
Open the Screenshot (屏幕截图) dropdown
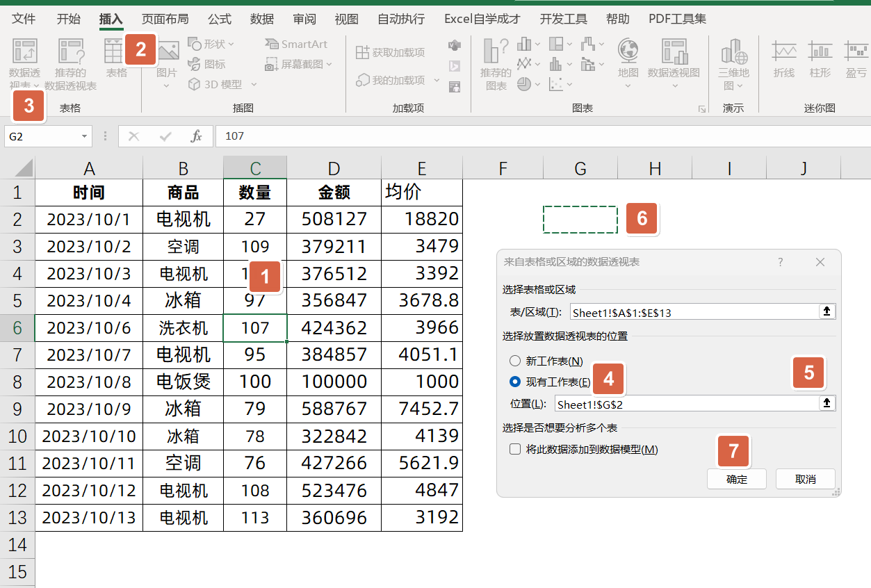point(299,64)
